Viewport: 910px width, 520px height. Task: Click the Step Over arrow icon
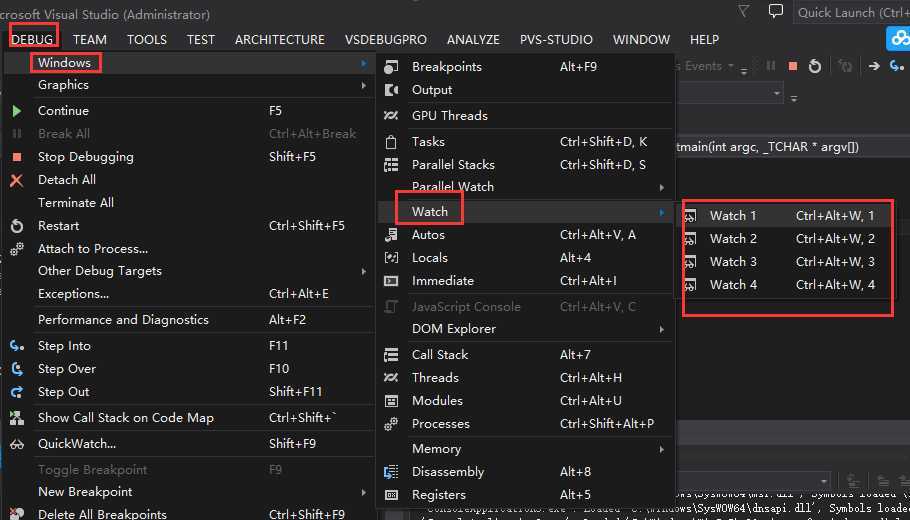point(17,369)
